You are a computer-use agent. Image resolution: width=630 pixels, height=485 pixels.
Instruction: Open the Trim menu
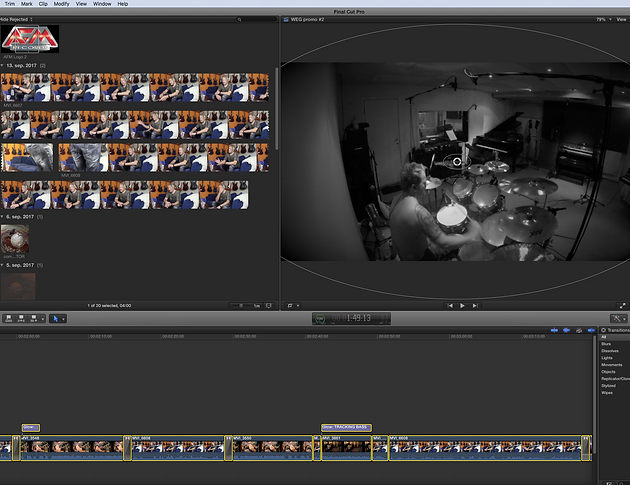tap(10, 4)
